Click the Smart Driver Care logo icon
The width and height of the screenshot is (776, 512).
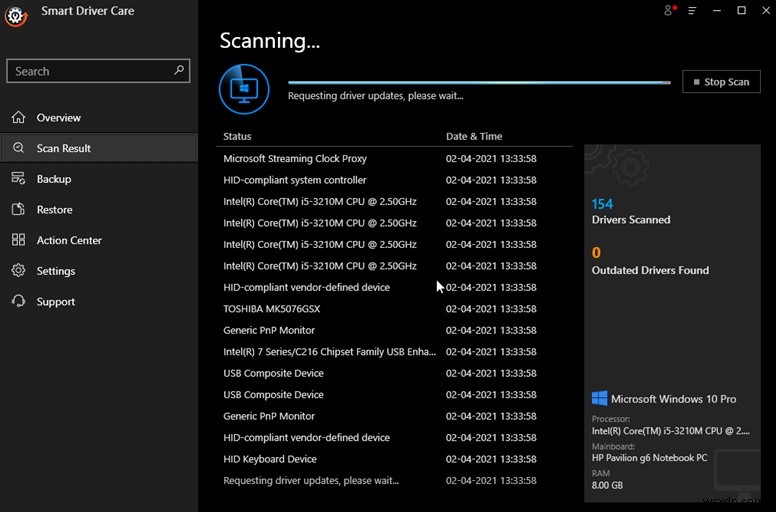[x=15, y=15]
